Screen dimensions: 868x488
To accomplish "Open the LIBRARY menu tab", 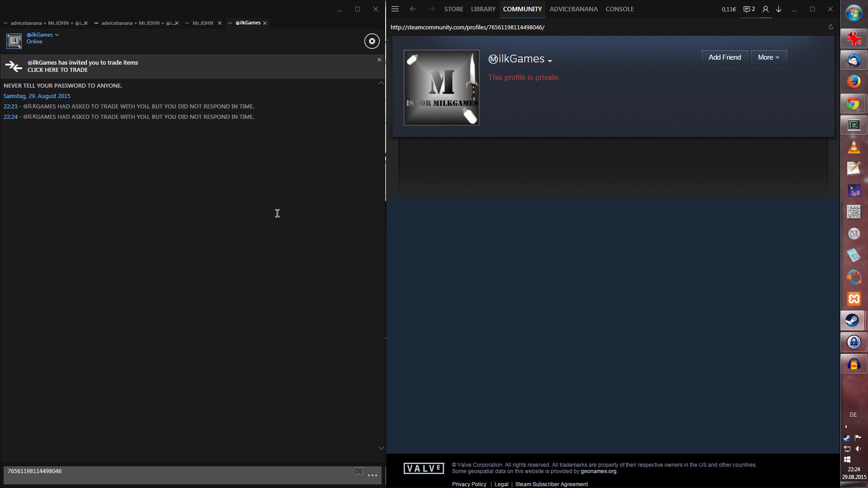I will (x=483, y=9).
